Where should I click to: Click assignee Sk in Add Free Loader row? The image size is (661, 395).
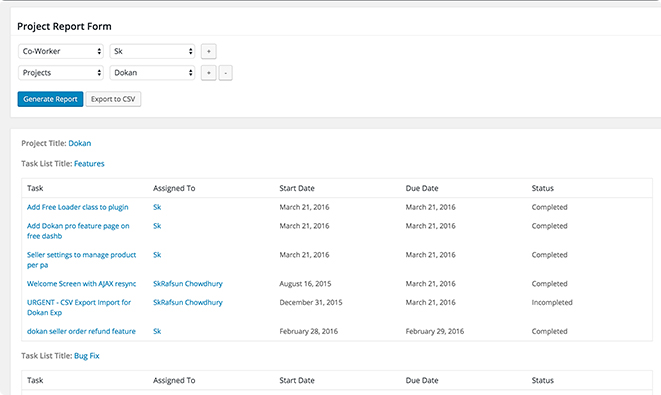(x=157, y=207)
